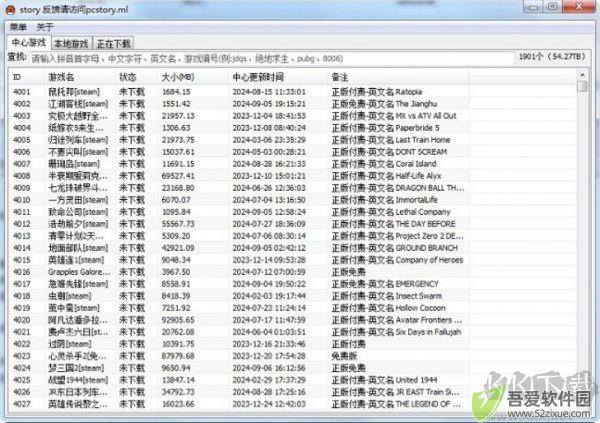Image resolution: width=600 pixels, height=423 pixels.
Task: Click the 1901个 (54.27TB) total count label
Action: tap(552, 57)
